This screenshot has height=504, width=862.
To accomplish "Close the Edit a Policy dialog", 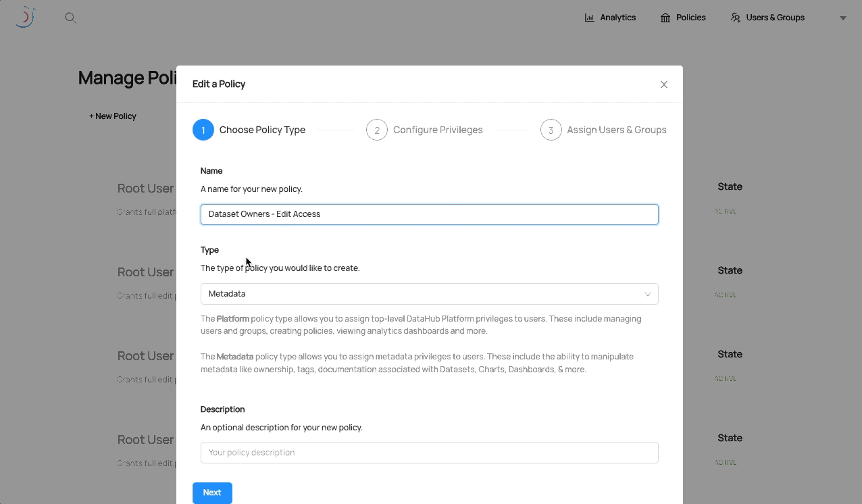I will (x=663, y=84).
